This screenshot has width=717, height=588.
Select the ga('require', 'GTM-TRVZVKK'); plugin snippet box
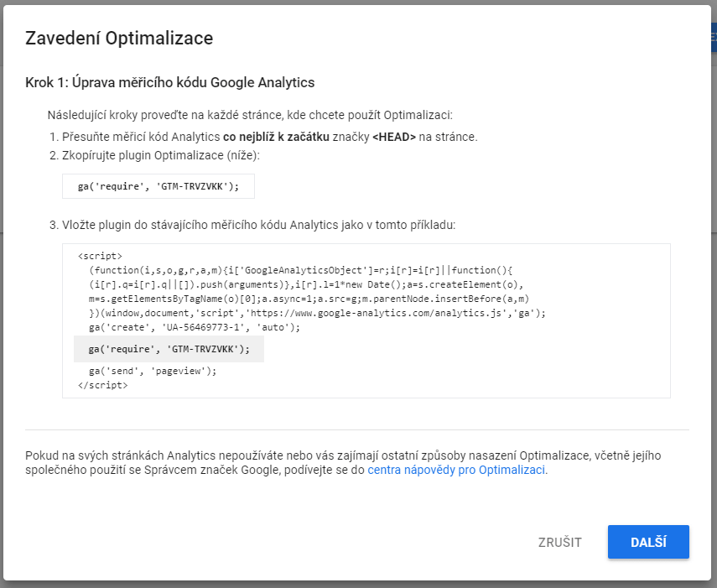pyautogui.click(x=158, y=185)
